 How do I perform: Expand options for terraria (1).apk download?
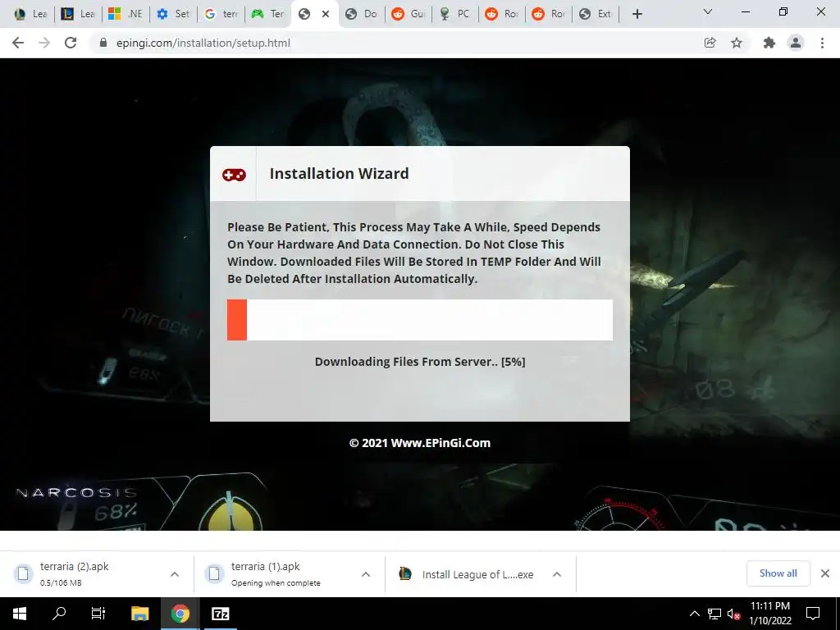366,574
